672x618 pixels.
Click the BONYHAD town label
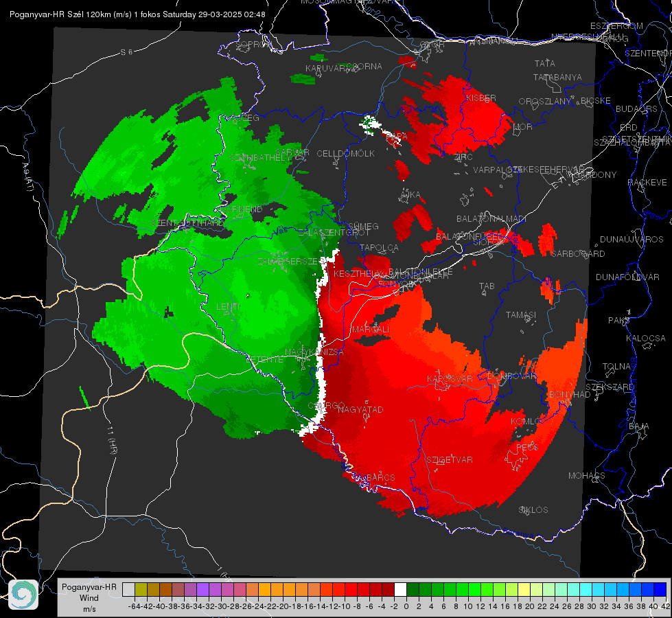coord(570,394)
